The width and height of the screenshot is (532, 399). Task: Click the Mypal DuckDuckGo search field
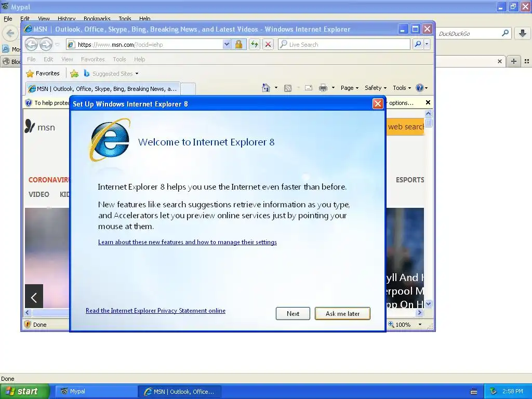468,33
